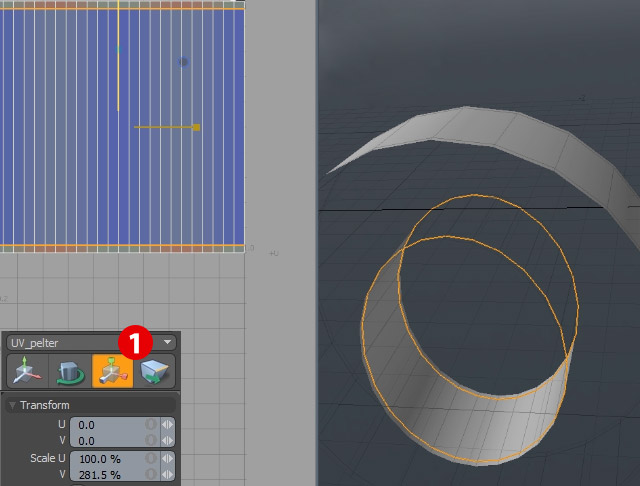Toggle keyframe circle on the V position field

[x=151, y=441]
